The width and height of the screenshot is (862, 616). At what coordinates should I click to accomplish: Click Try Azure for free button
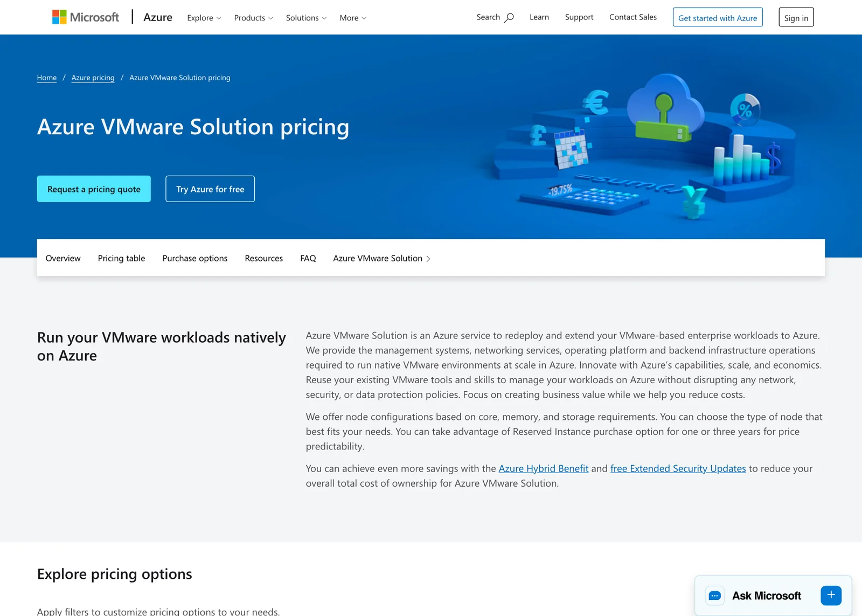pos(210,189)
